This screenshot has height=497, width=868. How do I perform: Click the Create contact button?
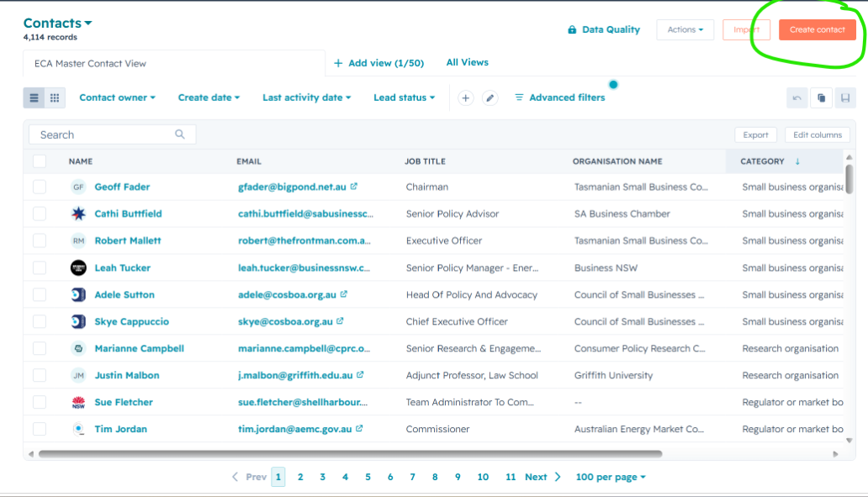point(817,30)
